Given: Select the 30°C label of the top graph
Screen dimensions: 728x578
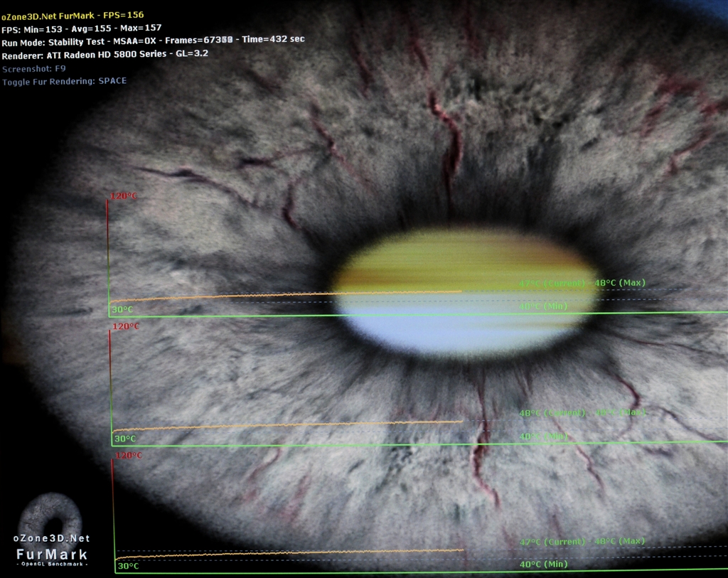Looking at the screenshot, I should click(122, 309).
